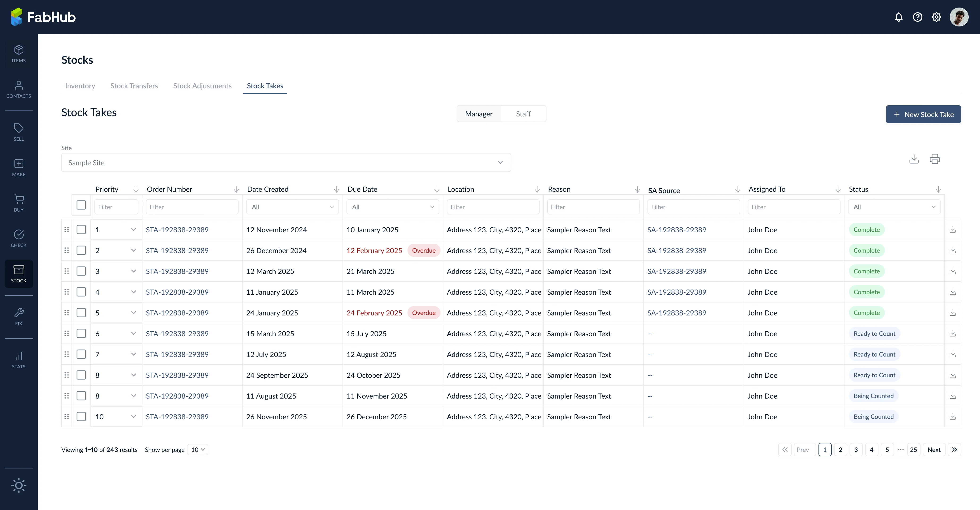This screenshot has width=980, height=510.
Task: Switch to Stock Adjustments tab
Action: pos(202,86)
